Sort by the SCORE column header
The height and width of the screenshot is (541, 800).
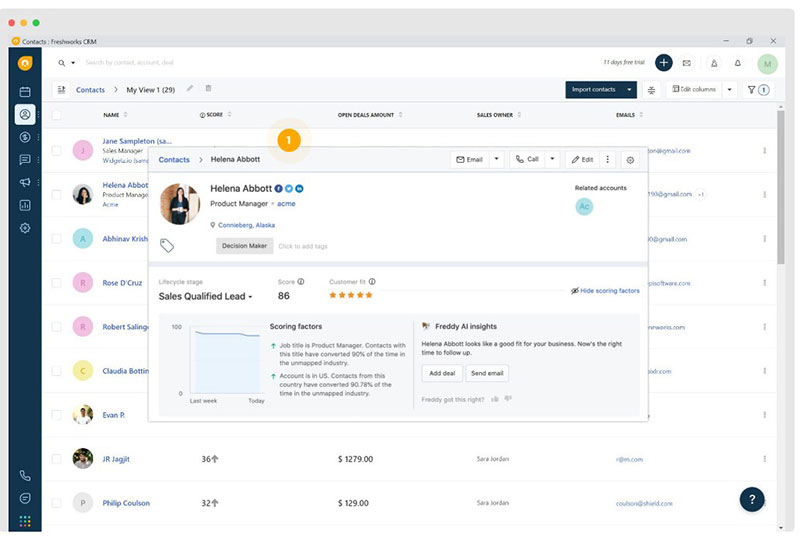(215, 115)
